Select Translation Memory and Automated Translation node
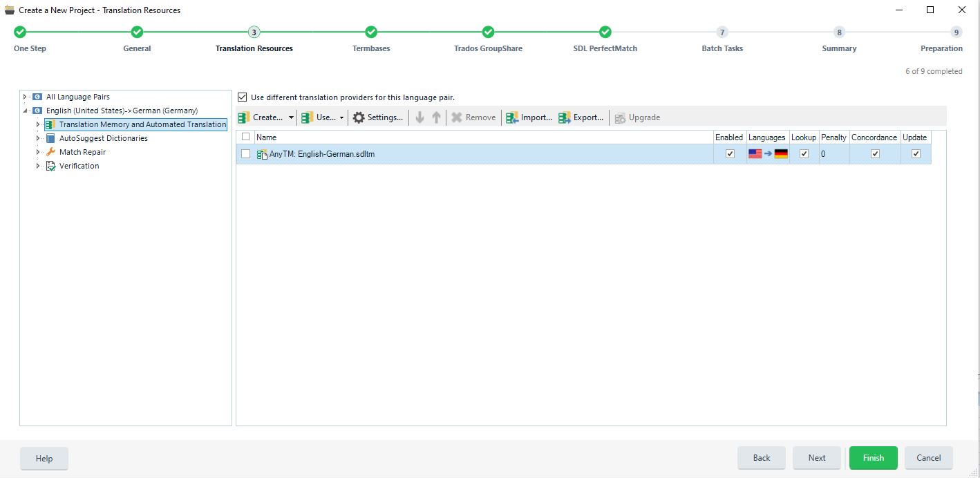980x478 pixels. tap(142, 124)
